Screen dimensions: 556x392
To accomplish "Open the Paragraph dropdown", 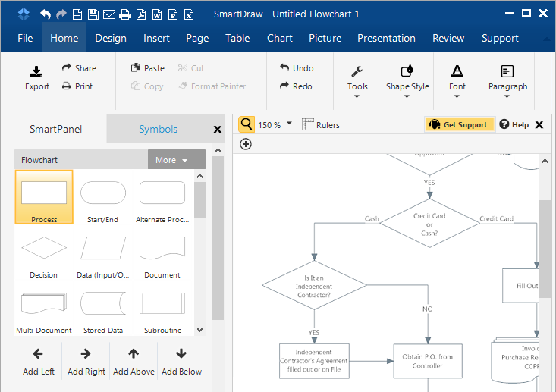I will click(507, 82).
